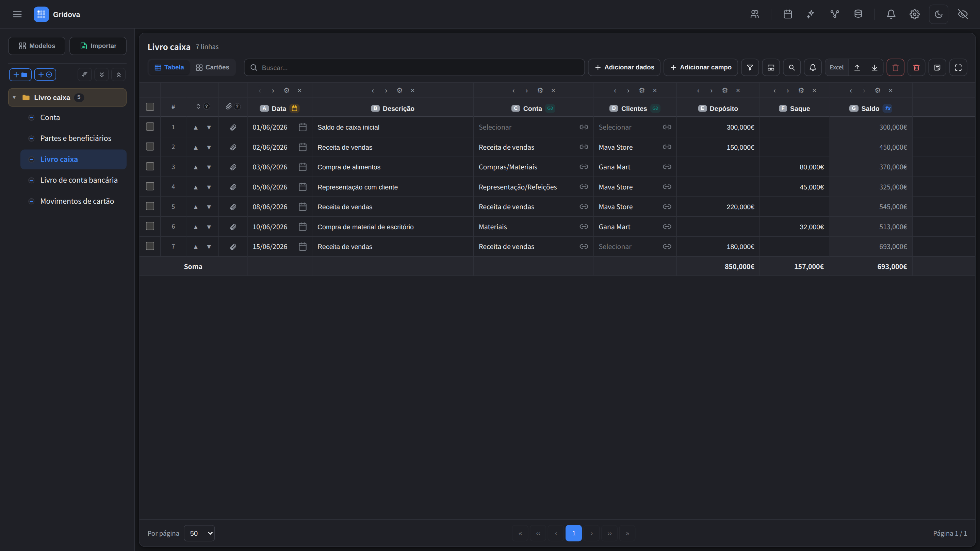
Task: Tick checkbox for row 1
Action: coord(150,127)
